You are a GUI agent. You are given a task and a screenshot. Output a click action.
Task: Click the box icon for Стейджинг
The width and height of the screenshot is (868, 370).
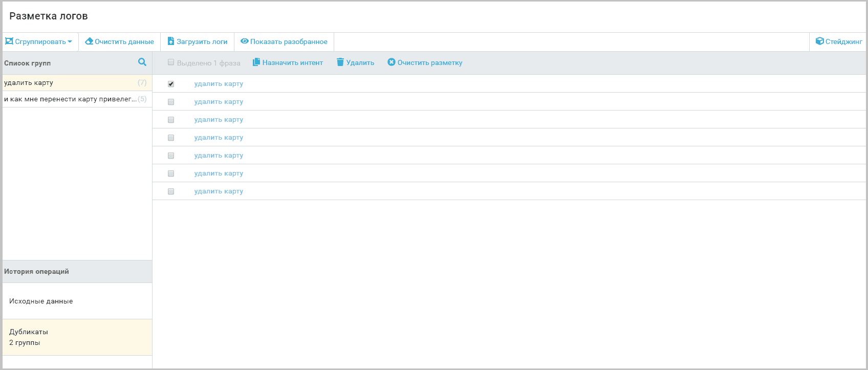819,41
